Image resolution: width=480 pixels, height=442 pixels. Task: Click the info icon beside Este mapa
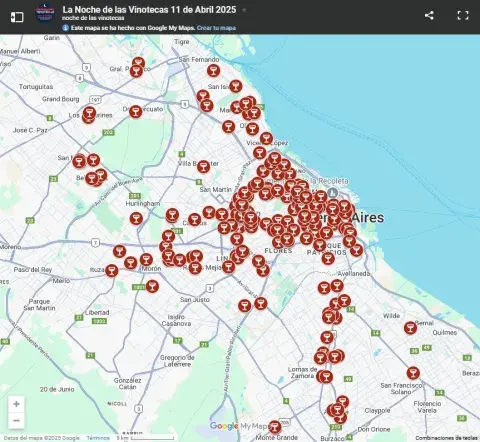[66, 28]
